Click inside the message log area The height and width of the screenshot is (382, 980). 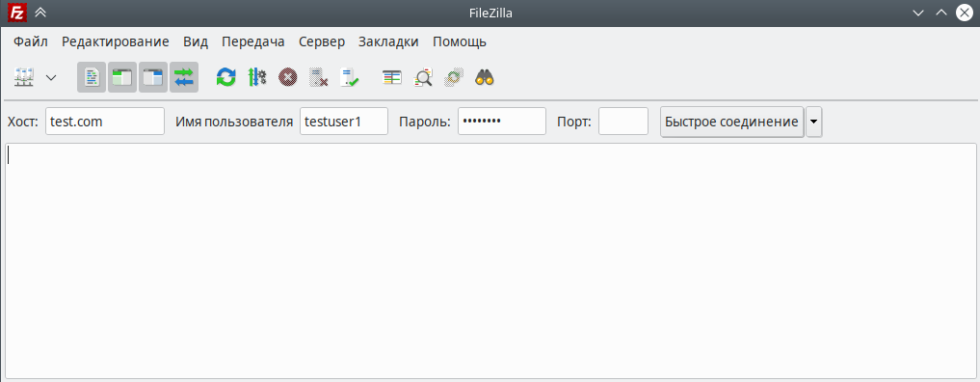point(490,260)
